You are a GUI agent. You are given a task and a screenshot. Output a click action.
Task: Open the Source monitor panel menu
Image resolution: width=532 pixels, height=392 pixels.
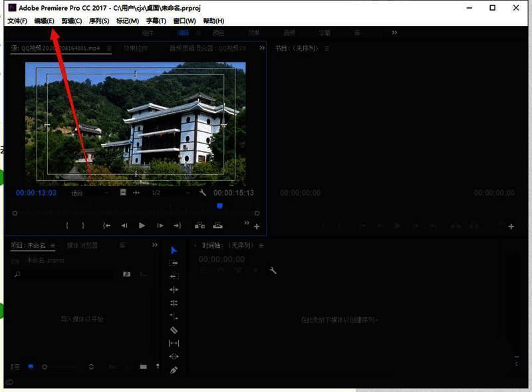click(x=109, y=48)
